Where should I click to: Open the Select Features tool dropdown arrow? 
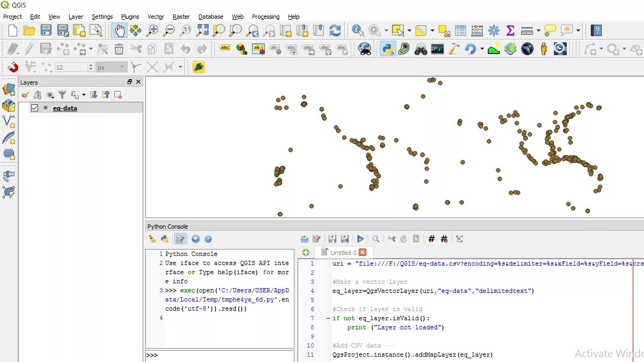coord(409,31)
